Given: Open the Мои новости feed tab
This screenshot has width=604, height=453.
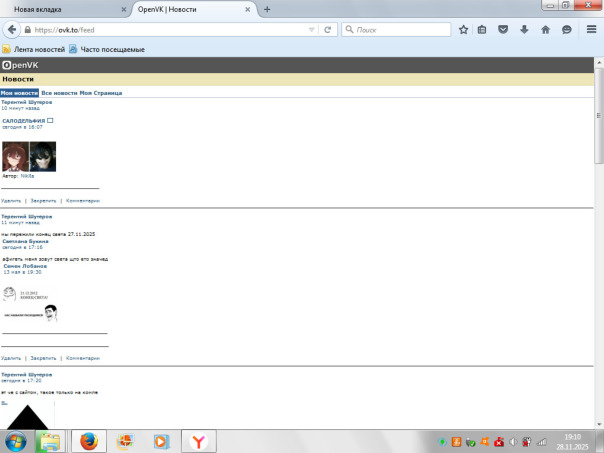Looking at the screenshot, I should [19, 93].
